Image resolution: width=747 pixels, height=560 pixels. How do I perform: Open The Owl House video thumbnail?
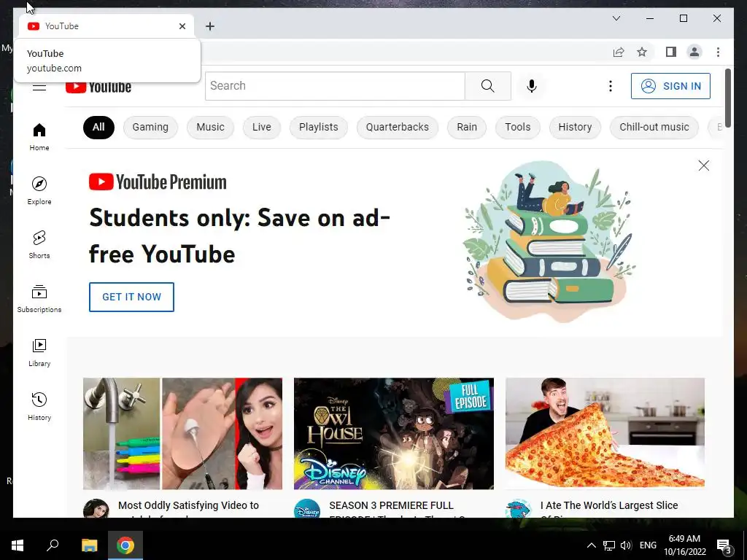393,433
